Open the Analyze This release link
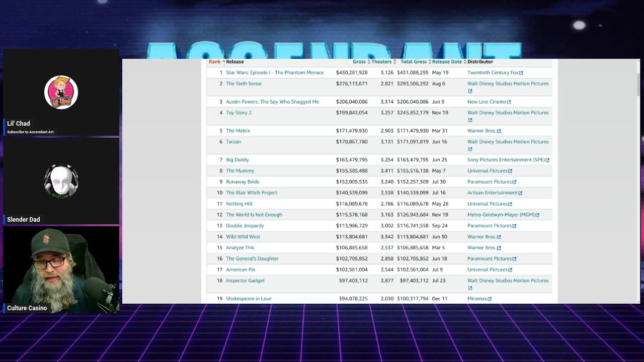Viewport: 644px width, 362px height. coord(240,248)
